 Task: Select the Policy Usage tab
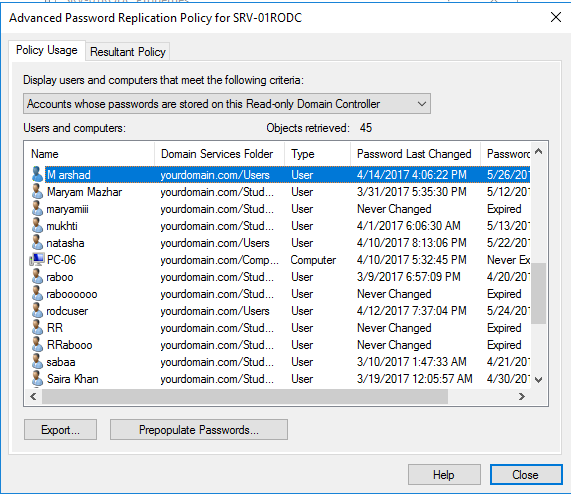[47, 50]
